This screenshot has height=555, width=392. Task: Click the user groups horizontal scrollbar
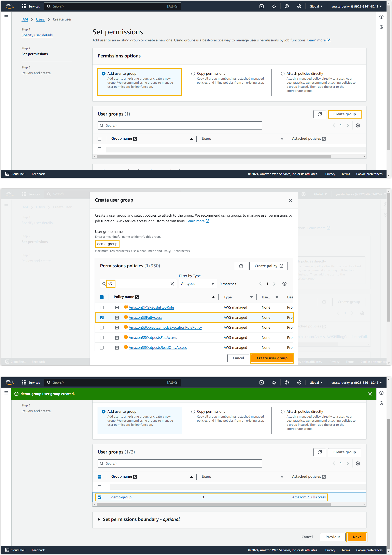click(213, 156)
